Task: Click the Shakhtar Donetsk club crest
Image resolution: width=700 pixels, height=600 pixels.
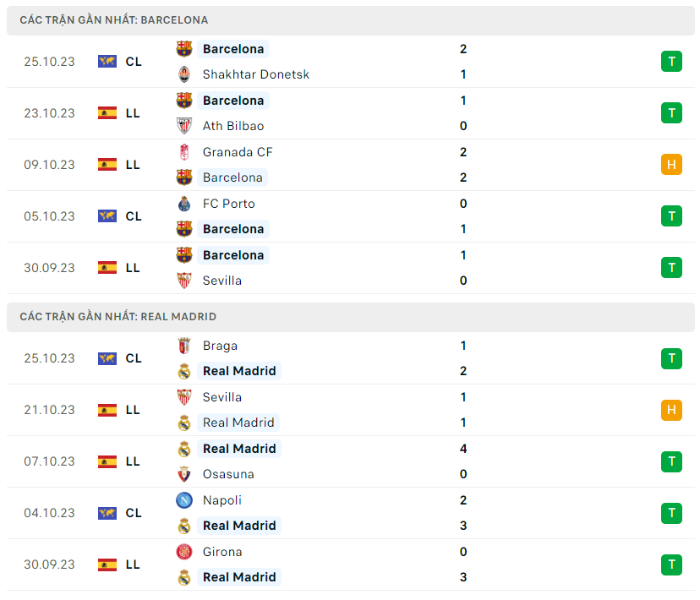Action: click(184, 74)
